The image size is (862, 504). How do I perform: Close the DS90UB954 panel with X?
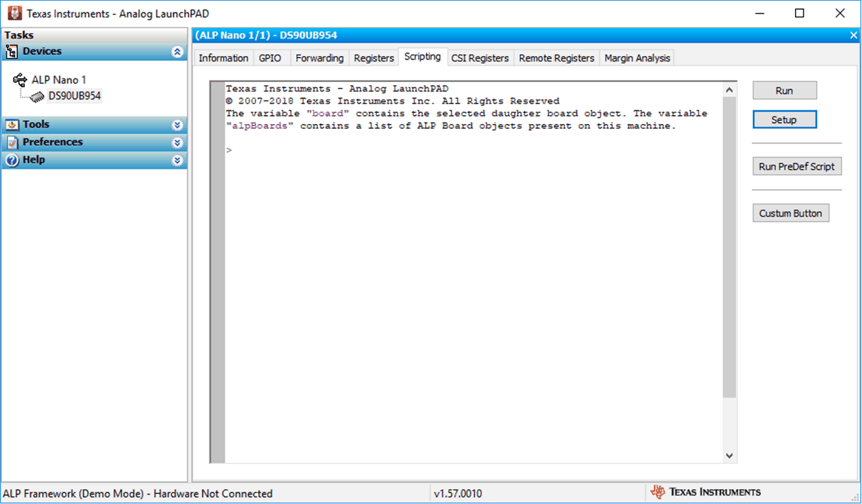point(853,35)
